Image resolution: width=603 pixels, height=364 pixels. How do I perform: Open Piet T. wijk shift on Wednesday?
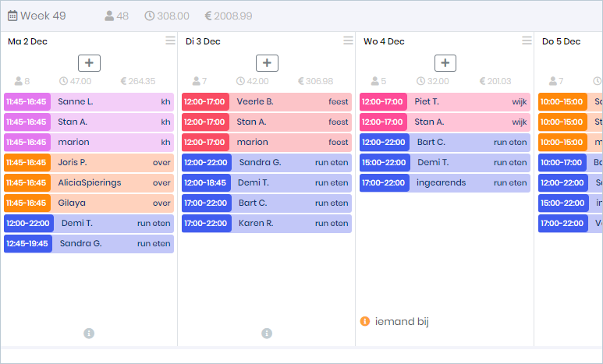(465, 101)
